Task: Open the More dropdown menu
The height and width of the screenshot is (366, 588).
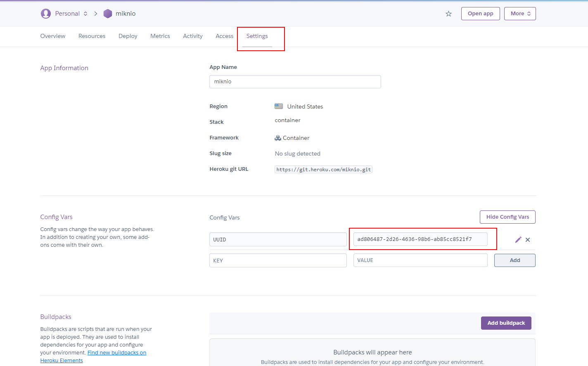Action: (520, 14)
